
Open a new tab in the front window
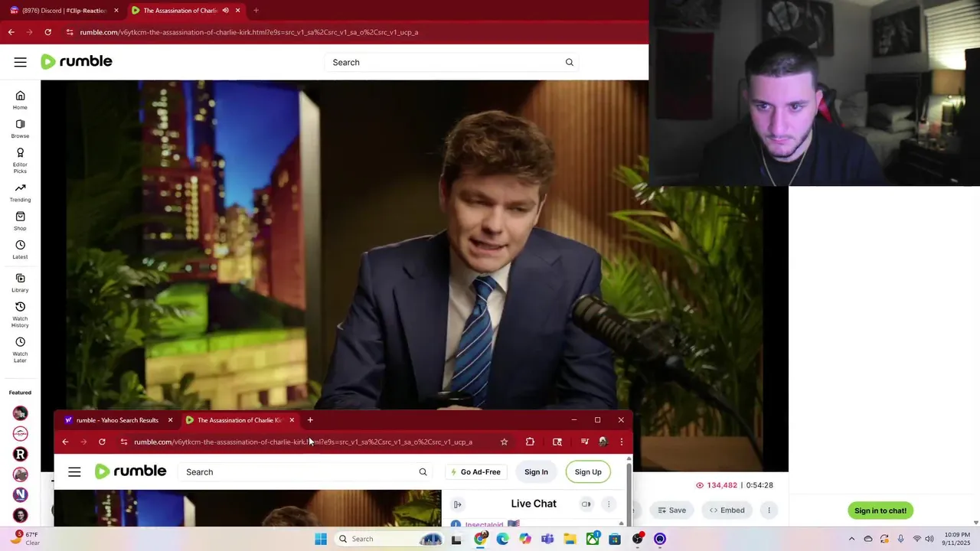310,419
